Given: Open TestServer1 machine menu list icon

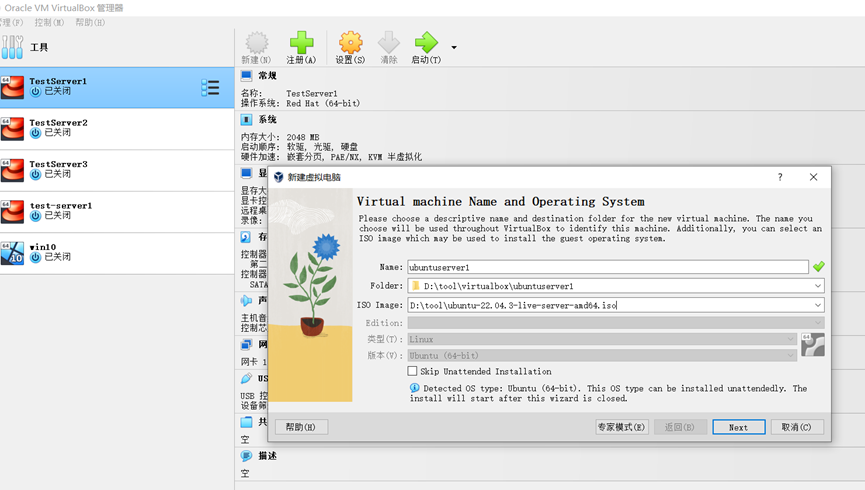Looking at the screenshot, I should (x=210, y=88).
